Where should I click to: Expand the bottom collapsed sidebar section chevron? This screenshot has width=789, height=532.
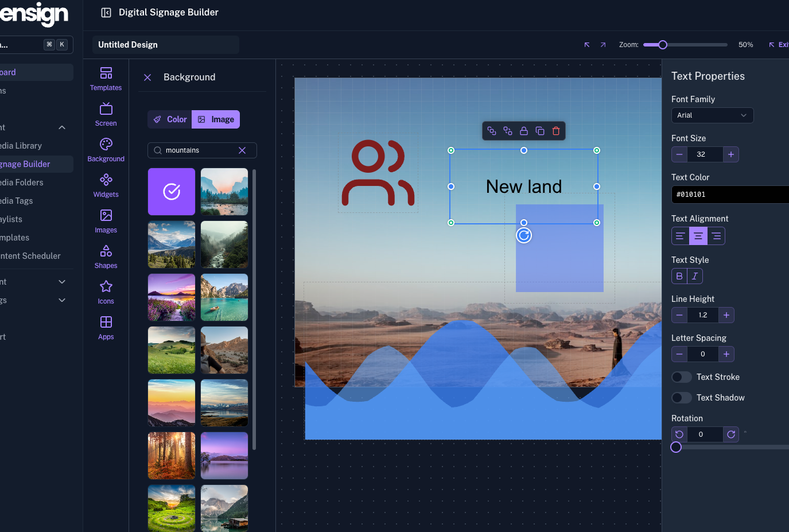pyautogui.click(x=61, y=300)
